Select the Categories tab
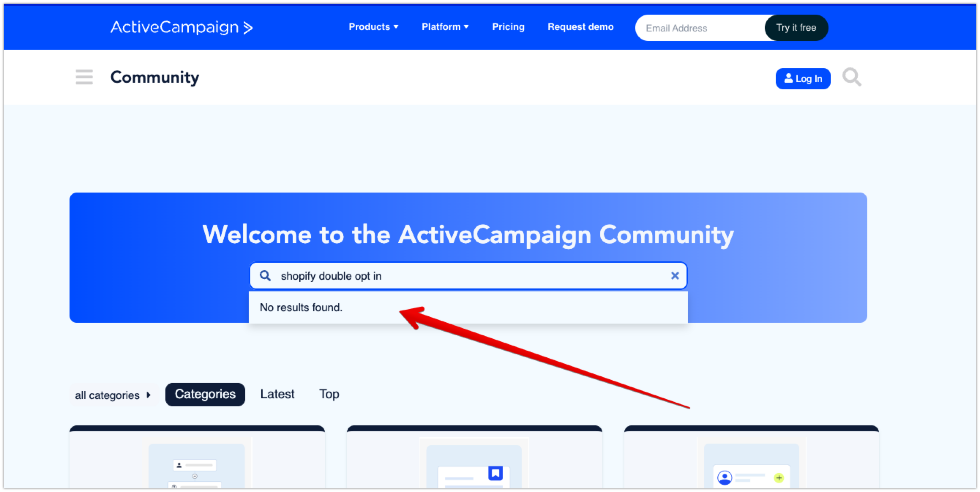This screenshot has width=980, height=492. [x=205, y=395]
